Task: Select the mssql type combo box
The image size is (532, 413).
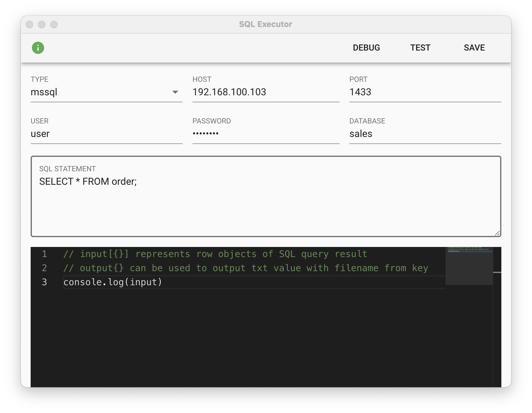Action: coord(101,92)
